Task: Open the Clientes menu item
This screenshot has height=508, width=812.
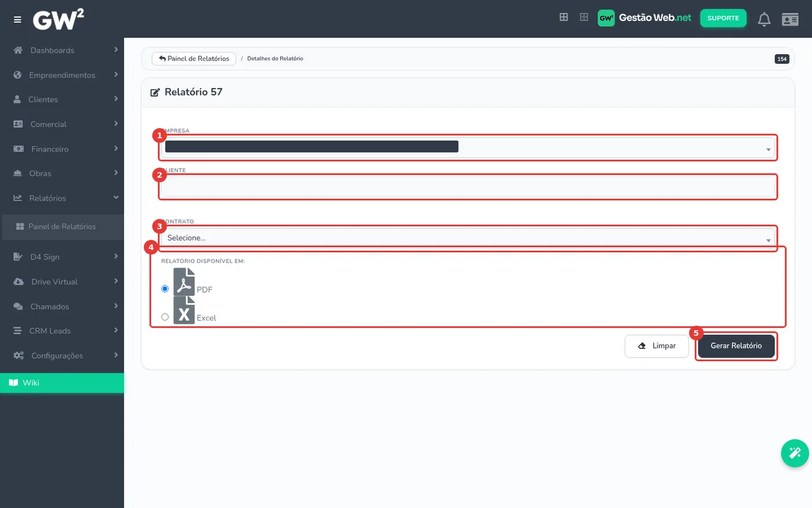Action: 62,99
